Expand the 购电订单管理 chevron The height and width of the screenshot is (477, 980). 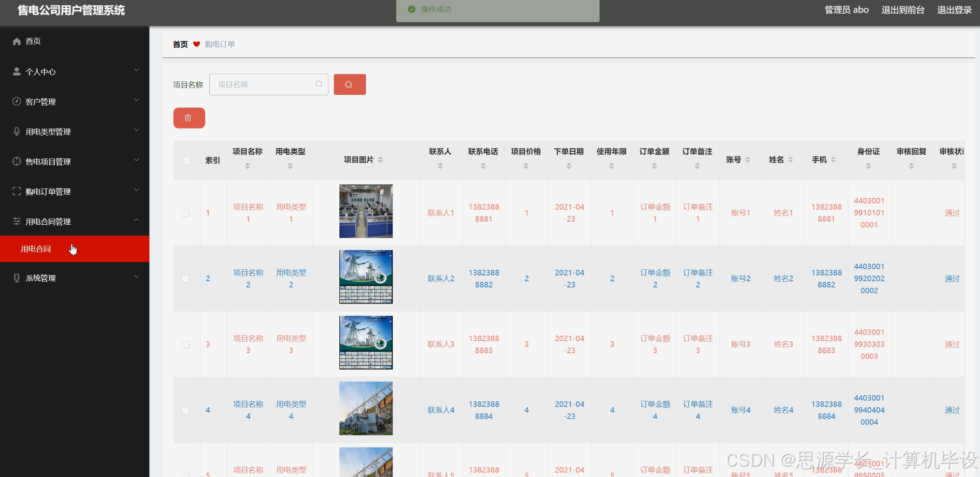136,190
